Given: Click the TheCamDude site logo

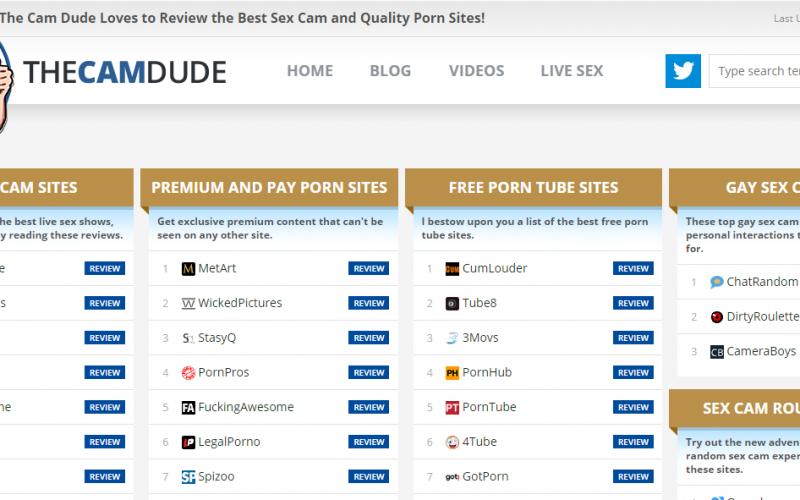Looking at the screenshot, I should tap(124, 72).
